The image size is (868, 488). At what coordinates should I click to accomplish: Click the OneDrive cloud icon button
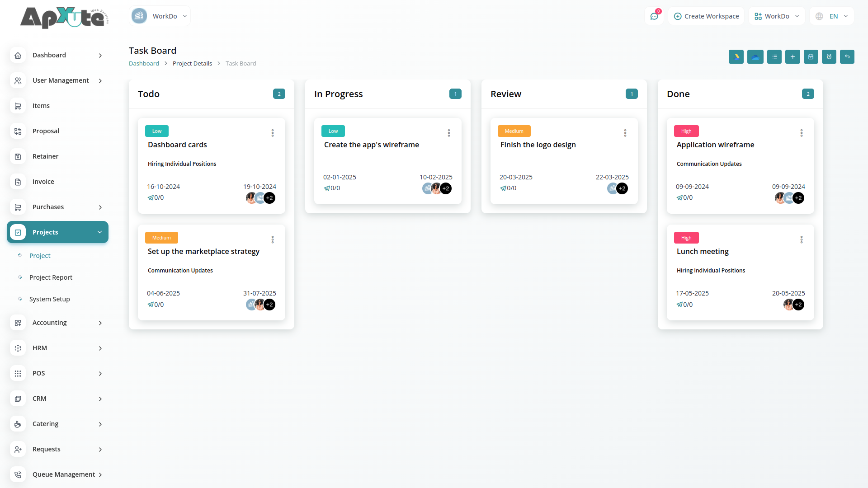[755, 57]
